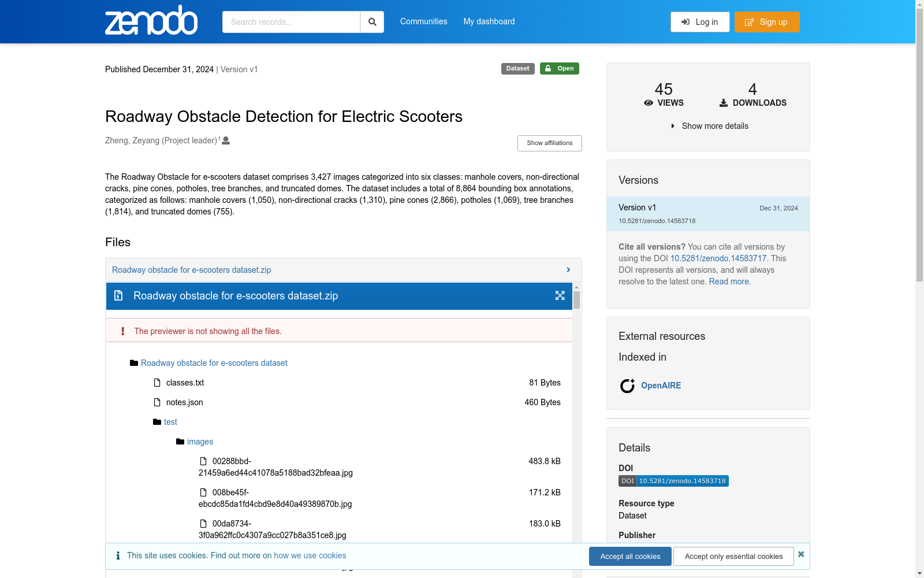
Task: Click root dataset folder icon
Action: coord(134,363)
